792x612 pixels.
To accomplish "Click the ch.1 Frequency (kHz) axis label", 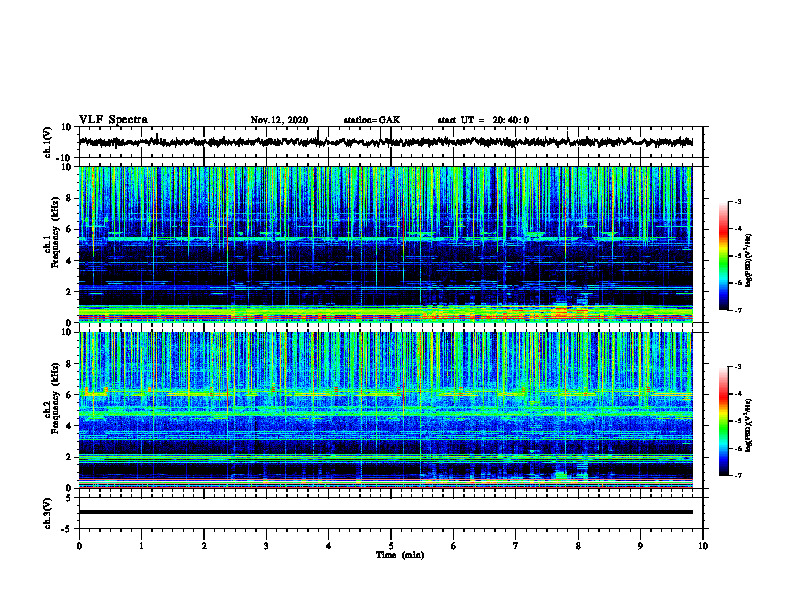I will [x=52, y=233].
